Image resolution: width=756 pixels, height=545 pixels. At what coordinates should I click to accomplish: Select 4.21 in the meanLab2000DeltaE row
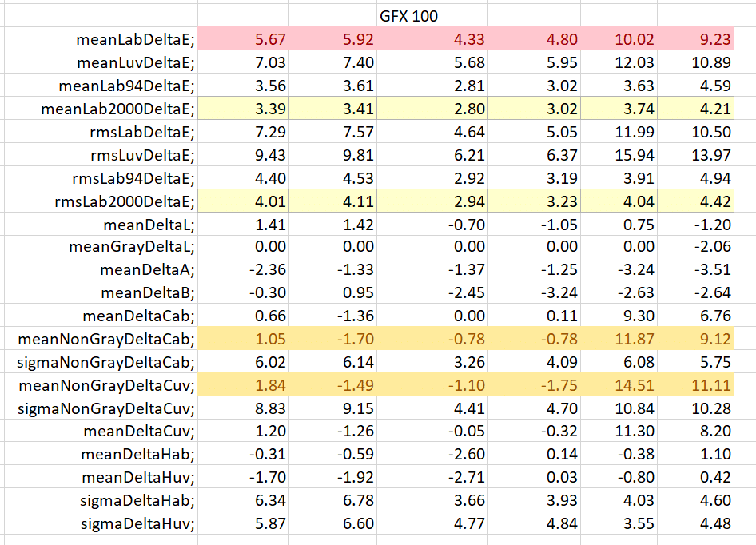pyautogui.click(x=715, y=109)
